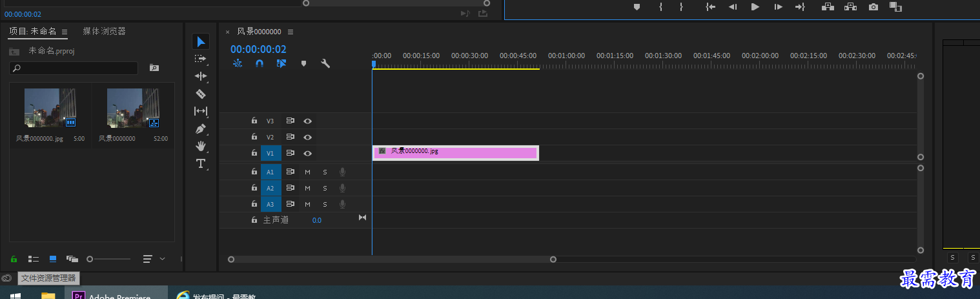Select the pink 风景0000000.jpg timeline clip

[456, 152]
